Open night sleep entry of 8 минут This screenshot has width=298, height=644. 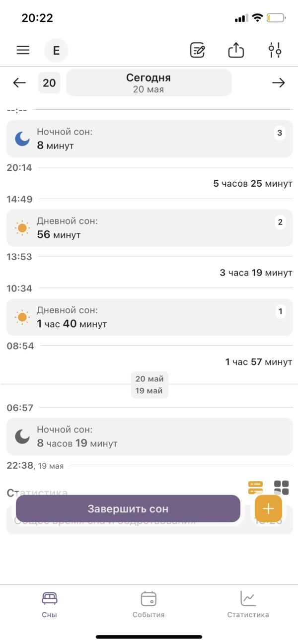[x=149, y=139]
